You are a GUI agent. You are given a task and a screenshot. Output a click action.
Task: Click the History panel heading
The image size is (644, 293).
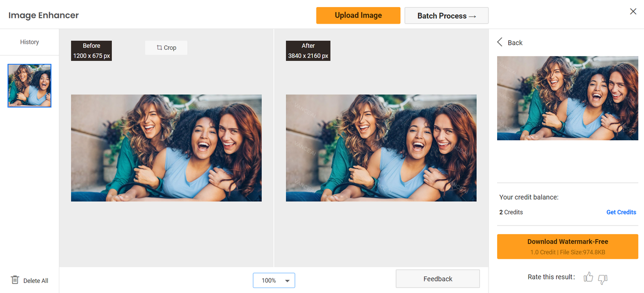29,42
